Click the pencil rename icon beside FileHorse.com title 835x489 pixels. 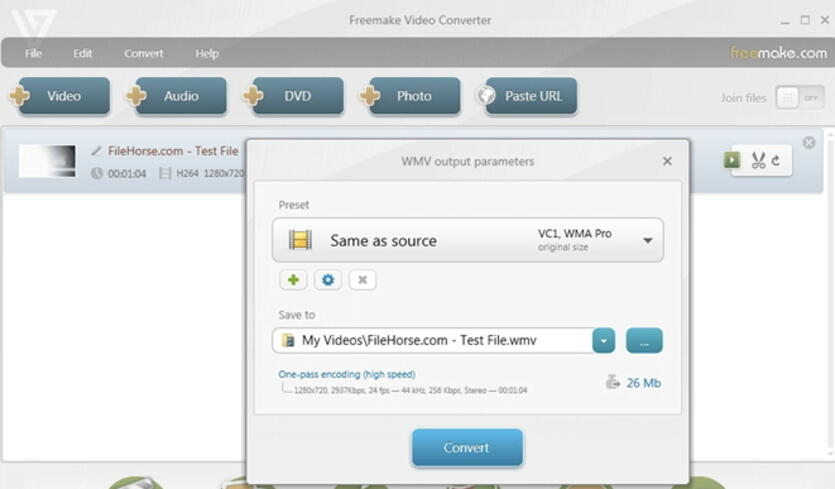[96, 151]
